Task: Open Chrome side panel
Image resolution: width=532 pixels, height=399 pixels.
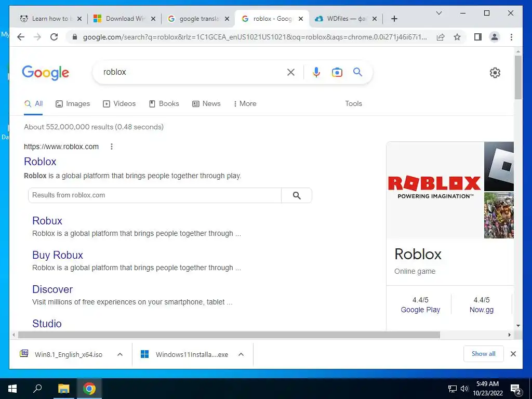Action: click(x=478, y=37)
